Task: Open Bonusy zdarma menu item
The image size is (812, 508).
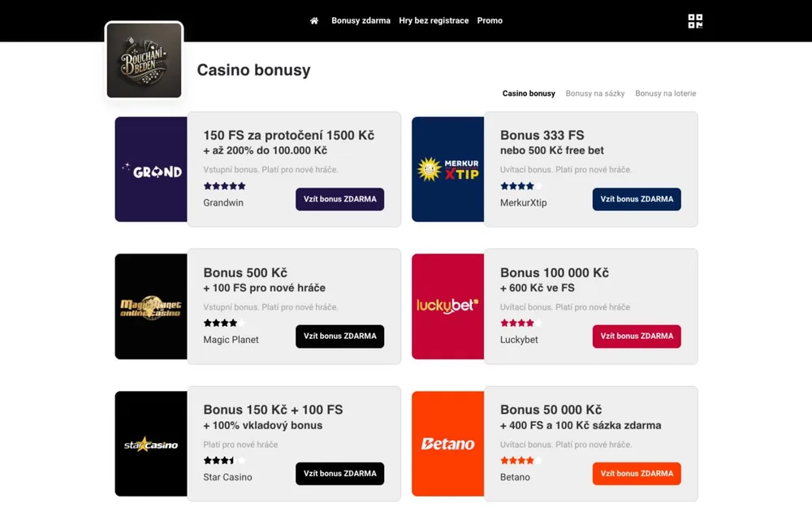Action: pos(361,21)
